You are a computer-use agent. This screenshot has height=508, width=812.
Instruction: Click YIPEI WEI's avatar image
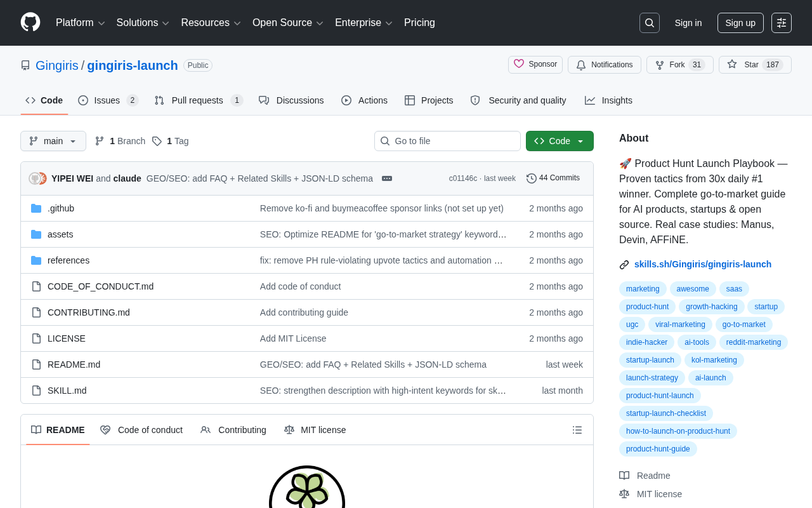pyautogui.click(x=35, y=178)
